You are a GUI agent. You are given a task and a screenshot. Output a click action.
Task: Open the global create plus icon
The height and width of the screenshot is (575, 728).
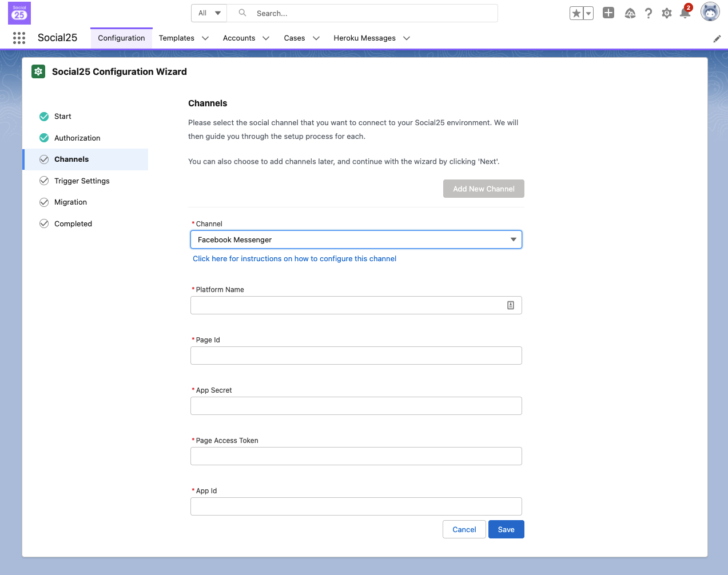(608, 13)
